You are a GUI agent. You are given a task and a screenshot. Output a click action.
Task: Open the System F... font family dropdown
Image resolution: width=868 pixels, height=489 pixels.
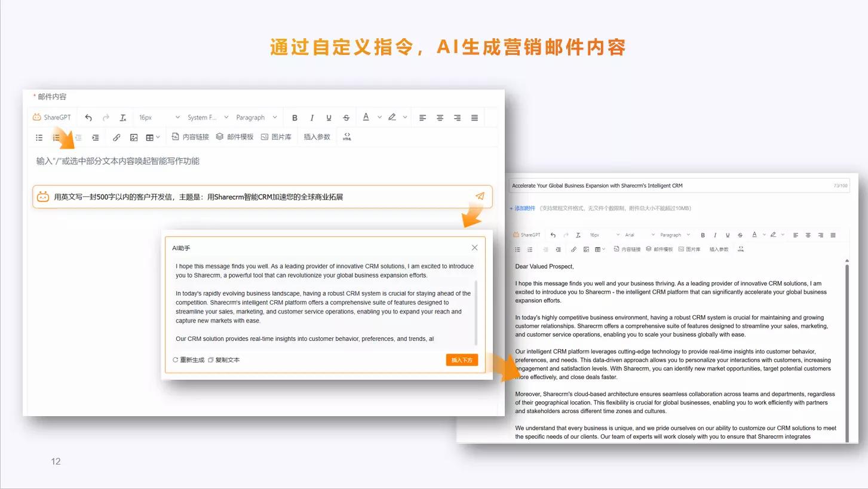(206, 118)
